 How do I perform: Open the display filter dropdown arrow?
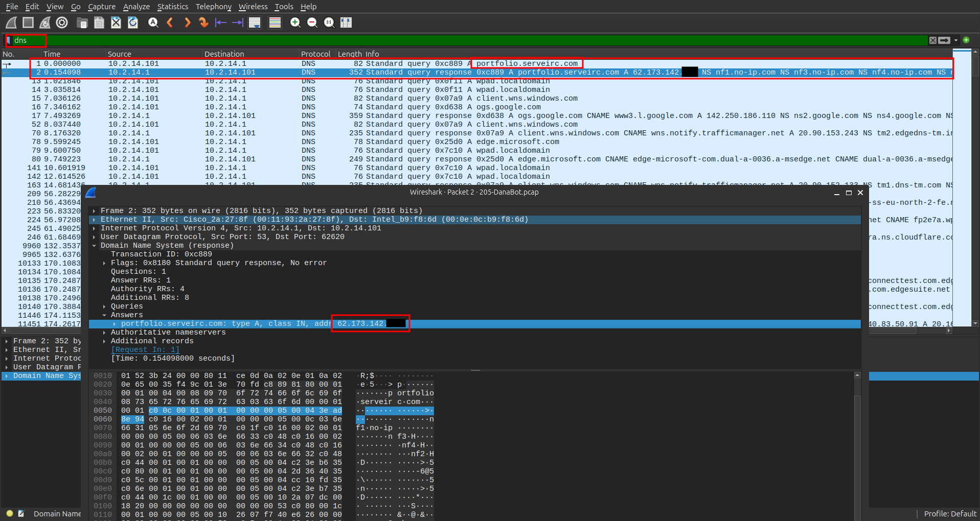955,40
